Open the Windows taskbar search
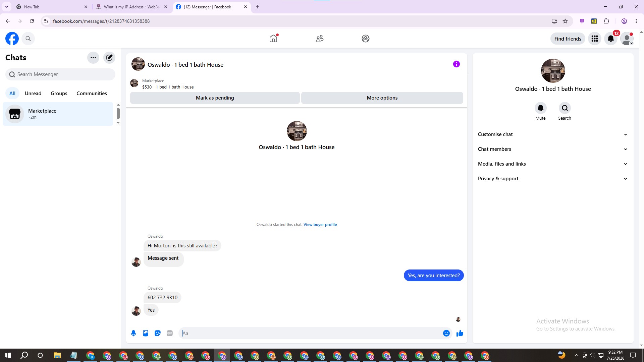644x362 pixels. point(24,355)
